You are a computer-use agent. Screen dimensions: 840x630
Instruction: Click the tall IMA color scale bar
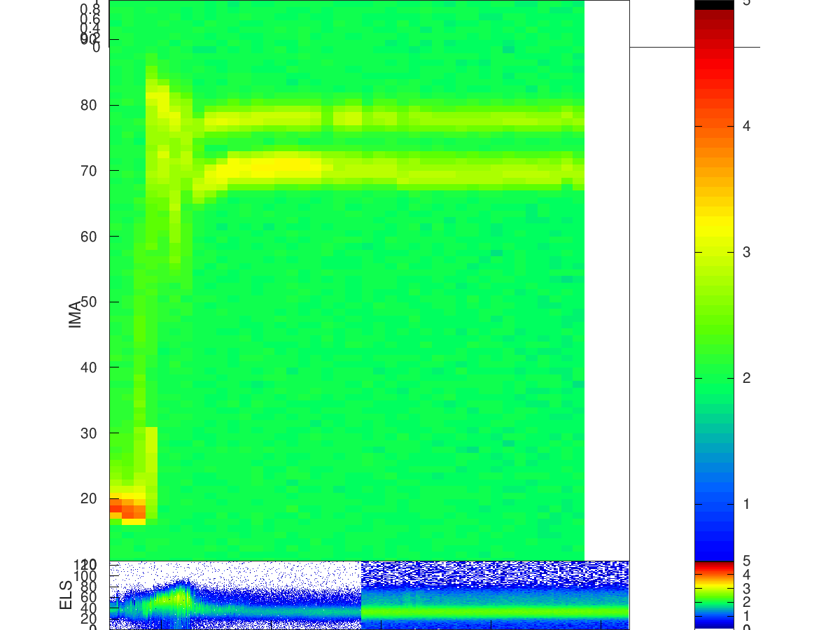(x=714, y=280)
